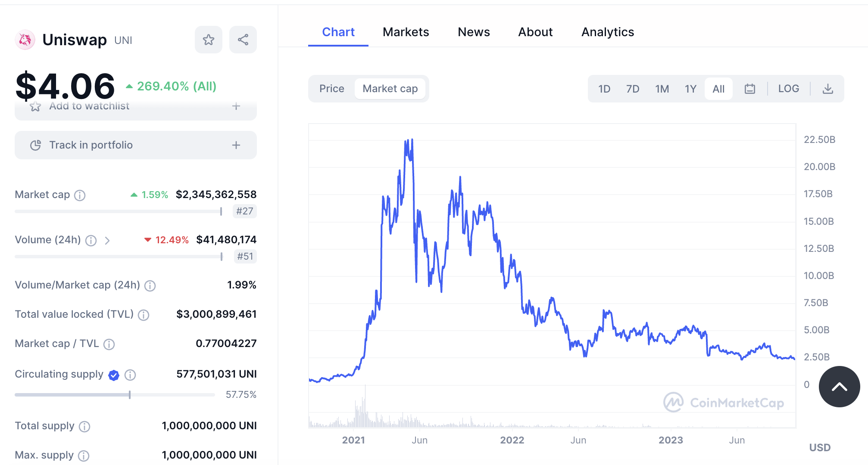This screenshot has height=465, width=868.
Task: Click Market cap info icon
Action: 80,195
